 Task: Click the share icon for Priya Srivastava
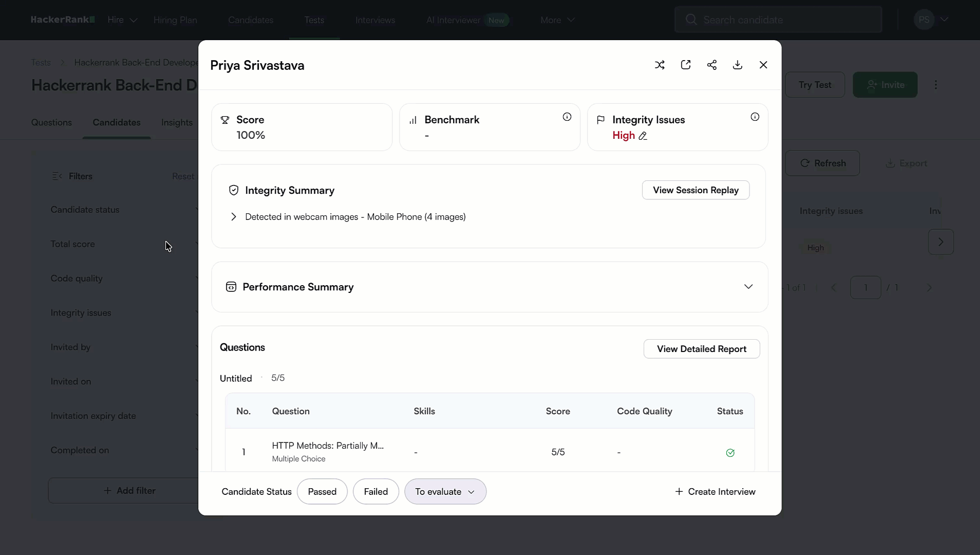[712, 65]
